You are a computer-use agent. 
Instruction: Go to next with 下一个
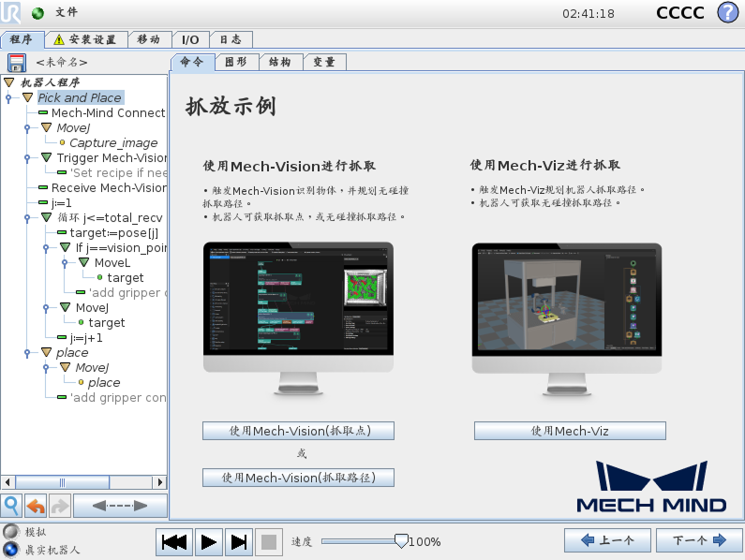pos(699,540)
